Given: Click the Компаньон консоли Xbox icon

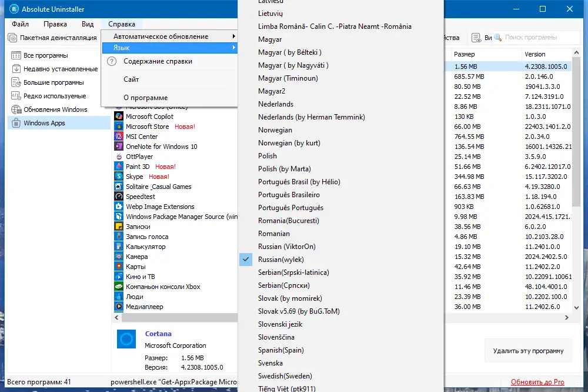Looking at the screenshot, I should click(x=119, y=287).
